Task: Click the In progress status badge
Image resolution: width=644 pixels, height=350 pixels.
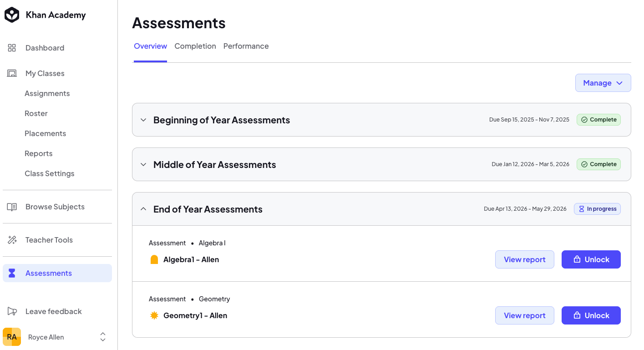Action: pyautogui.click(x=597, y=209)
